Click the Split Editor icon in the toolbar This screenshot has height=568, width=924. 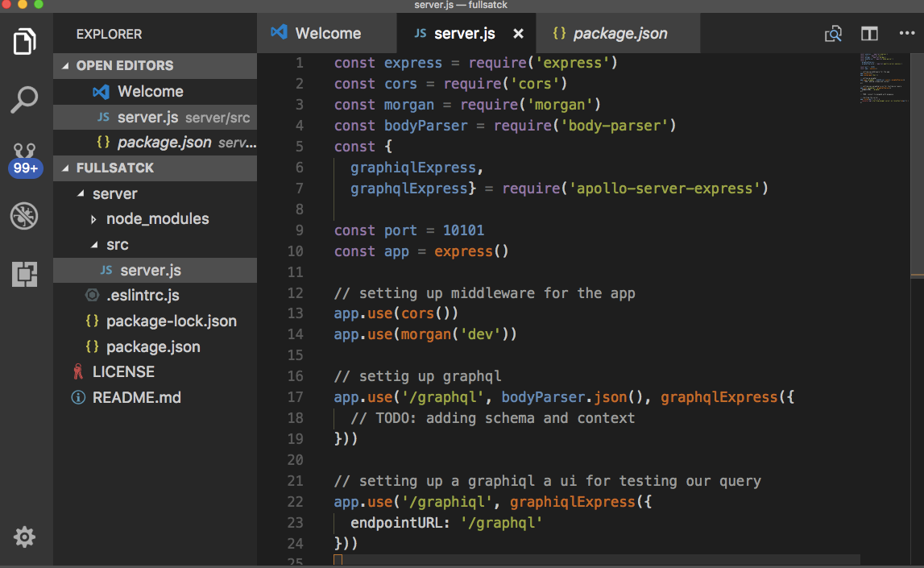click(871, 34)
